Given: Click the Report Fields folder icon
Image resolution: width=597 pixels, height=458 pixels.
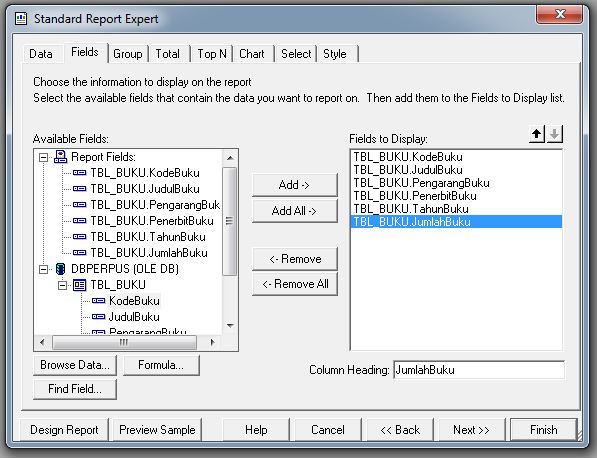Looking at the screenshot, I should [x=61, y=157].
